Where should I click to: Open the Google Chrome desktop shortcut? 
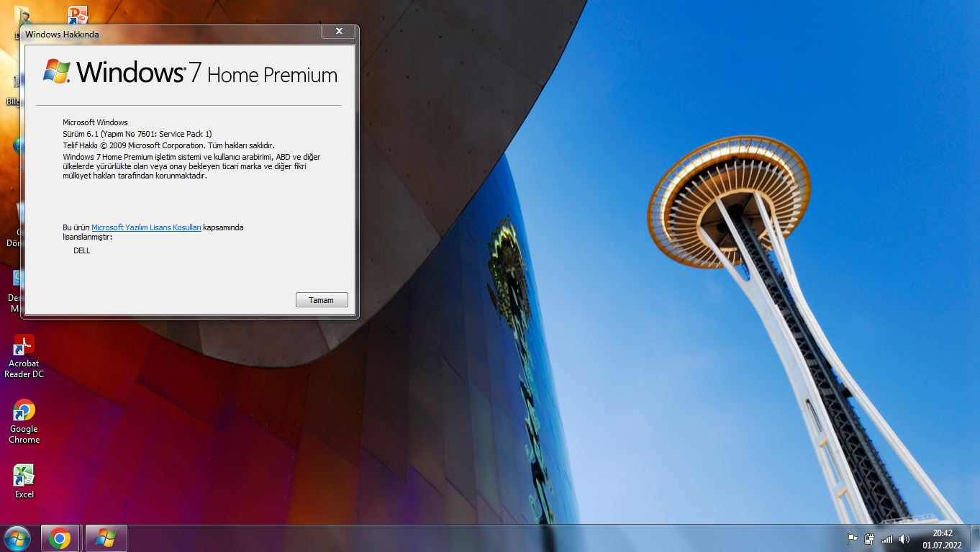point(24,422)
